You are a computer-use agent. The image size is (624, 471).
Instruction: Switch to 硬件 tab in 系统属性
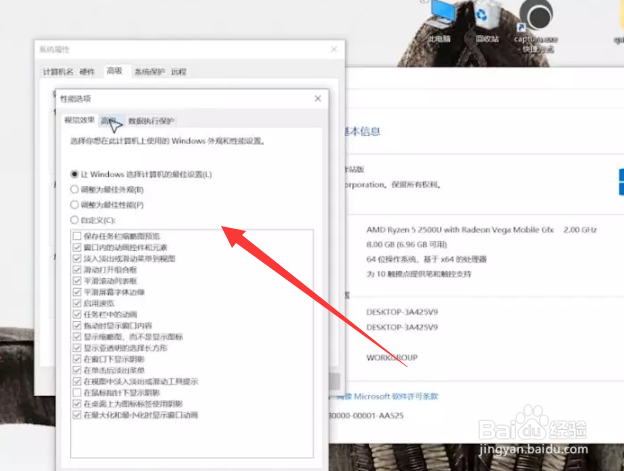[87, 72]
